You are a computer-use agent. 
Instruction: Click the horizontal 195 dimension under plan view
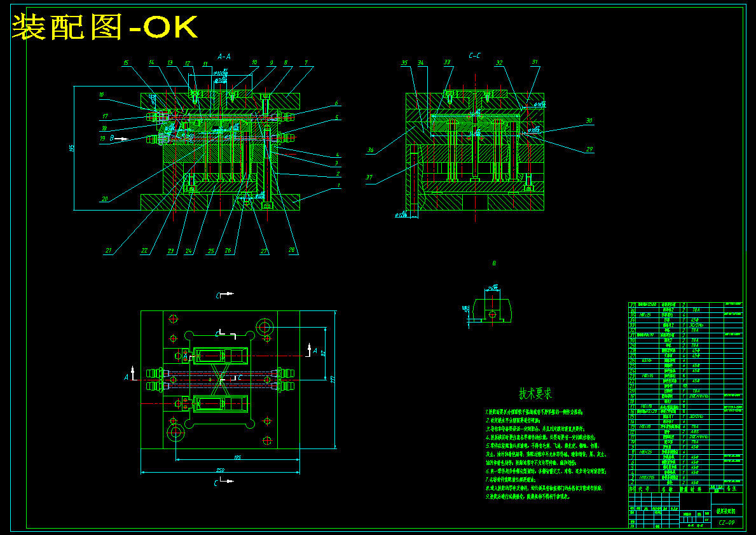238,457
